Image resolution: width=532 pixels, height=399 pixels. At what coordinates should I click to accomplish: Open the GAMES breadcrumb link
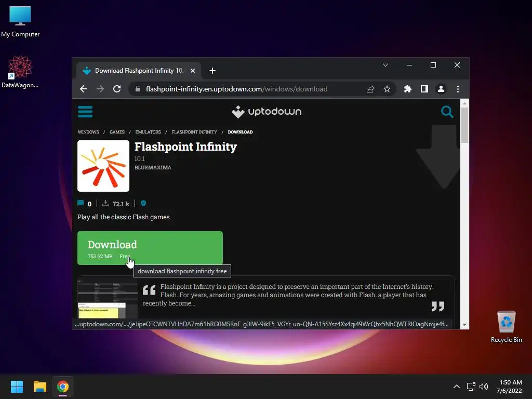pyautogui.click(x=117, y=132)
